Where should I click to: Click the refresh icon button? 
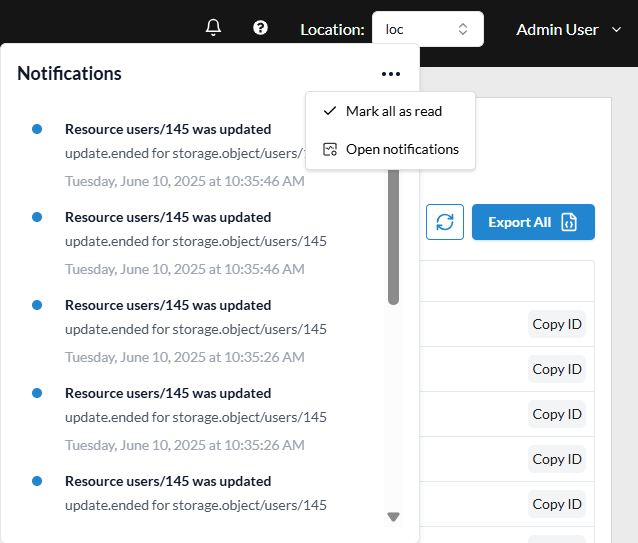tap(444, 222)
